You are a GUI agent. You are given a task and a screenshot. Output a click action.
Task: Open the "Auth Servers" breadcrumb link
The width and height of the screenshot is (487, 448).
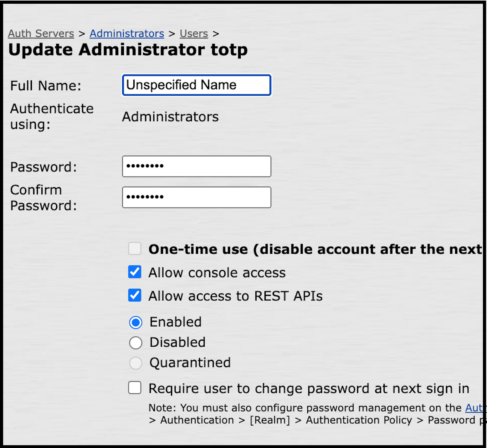[x=41, y=33]
